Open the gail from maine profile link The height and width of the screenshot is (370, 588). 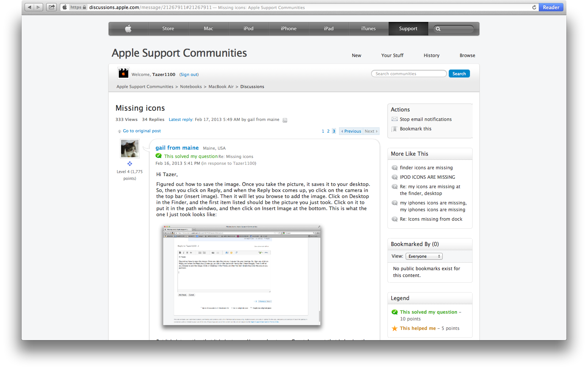pos(177,148)
